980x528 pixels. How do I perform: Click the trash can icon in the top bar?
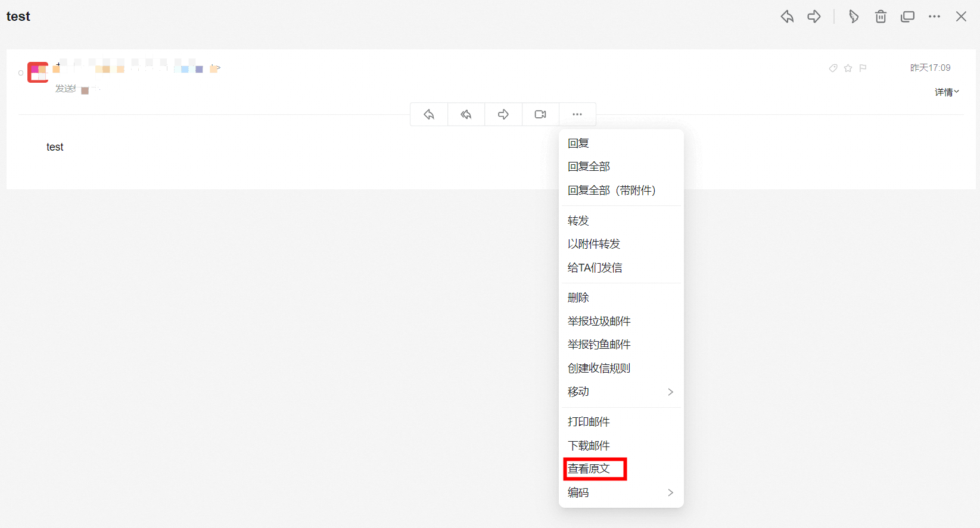pos(881,17)
